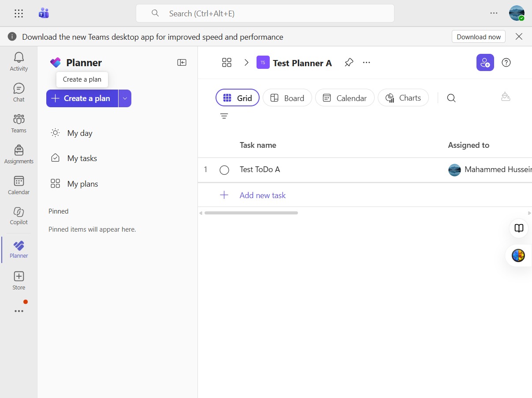Dismiss the download Teams banner
Viewport: 532px width, 398px height.
(519, 37)
